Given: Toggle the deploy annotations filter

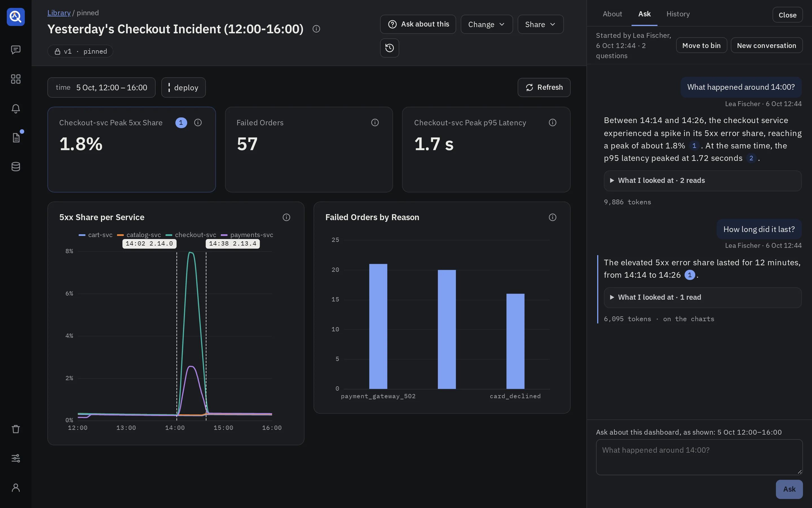Looking at the screenshot, I should (x=183, y=88).
